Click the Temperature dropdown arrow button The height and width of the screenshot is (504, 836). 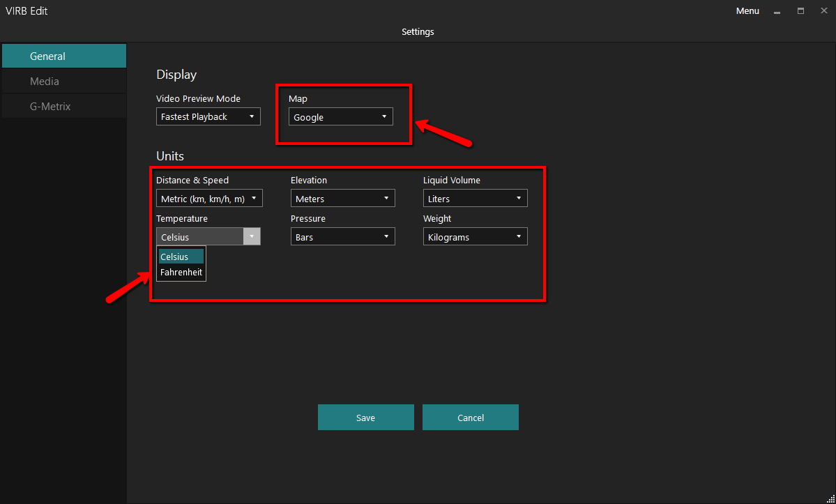[x=252, y=237]
